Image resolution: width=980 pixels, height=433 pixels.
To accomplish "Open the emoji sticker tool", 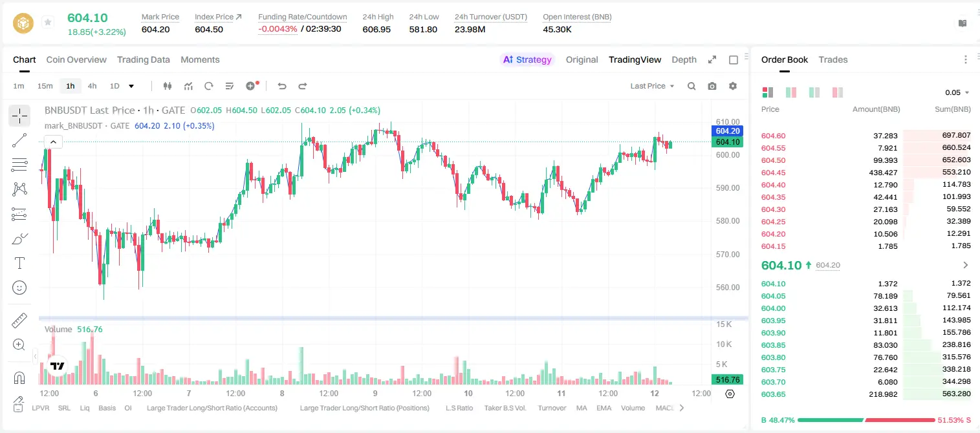I will (x=19, y=288).
